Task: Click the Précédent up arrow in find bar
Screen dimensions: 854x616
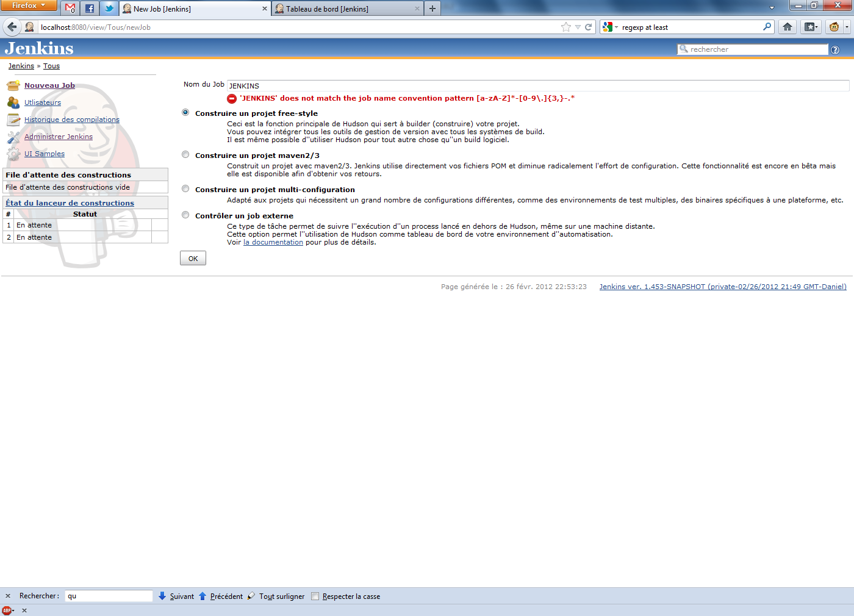Action: click(203, 596)
